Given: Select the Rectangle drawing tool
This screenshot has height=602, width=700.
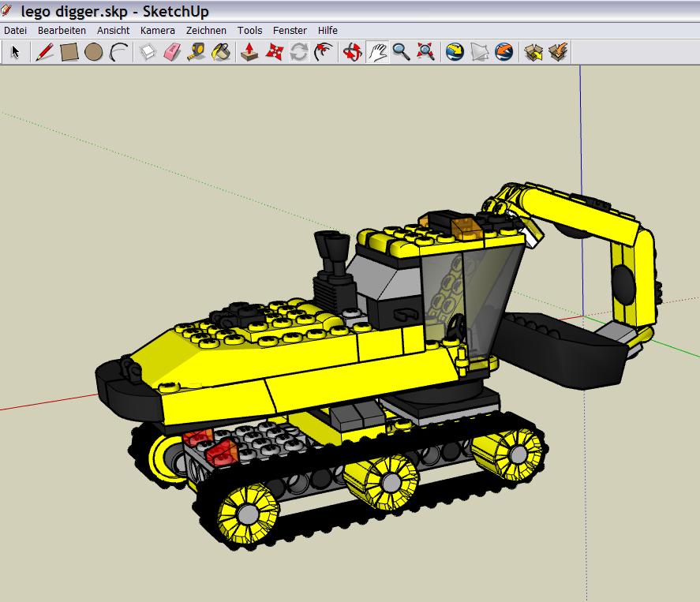Looking at the screenshot, I should click(69, 52).
